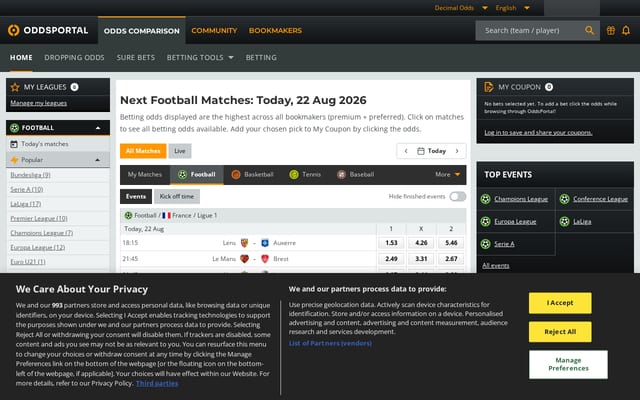Select odds 1.53 for Lens win
This screenshot has width=640, height=400.
coord(391,243)
